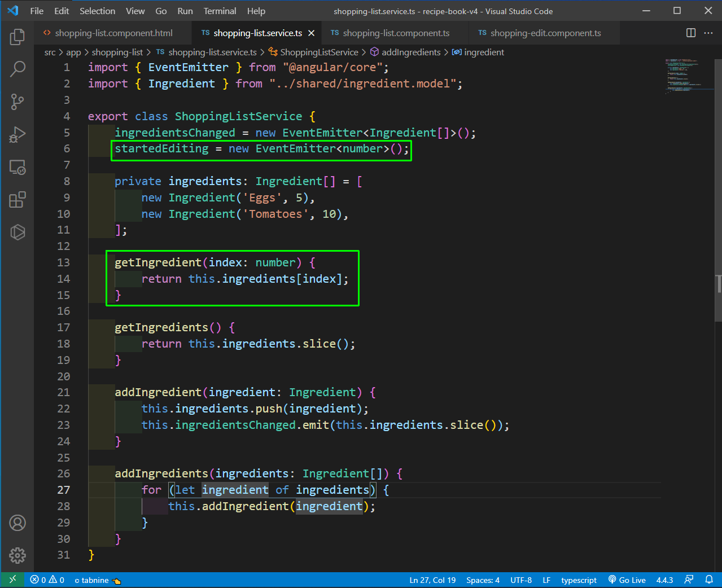Click the Spaces: 4 indentation setting
This screenshot has width=722, height=588.
click(483, 580)
